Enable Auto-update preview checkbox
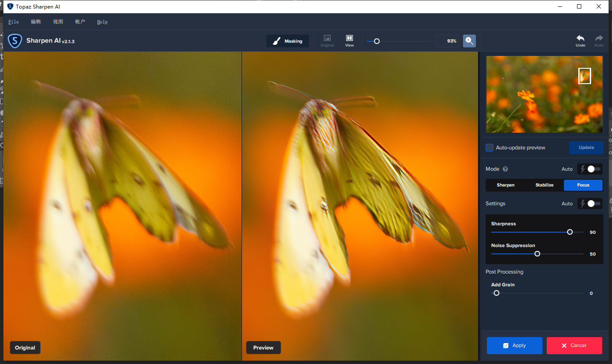This screenshot has height=364, width=612. pyautogui.click(x=490, y=148)
